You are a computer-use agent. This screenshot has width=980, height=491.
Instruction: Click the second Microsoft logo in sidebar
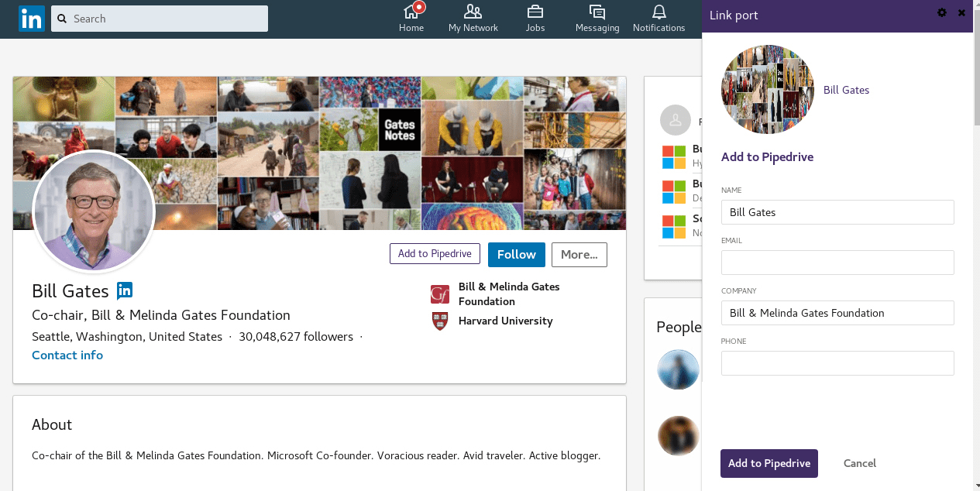[674, 191]
